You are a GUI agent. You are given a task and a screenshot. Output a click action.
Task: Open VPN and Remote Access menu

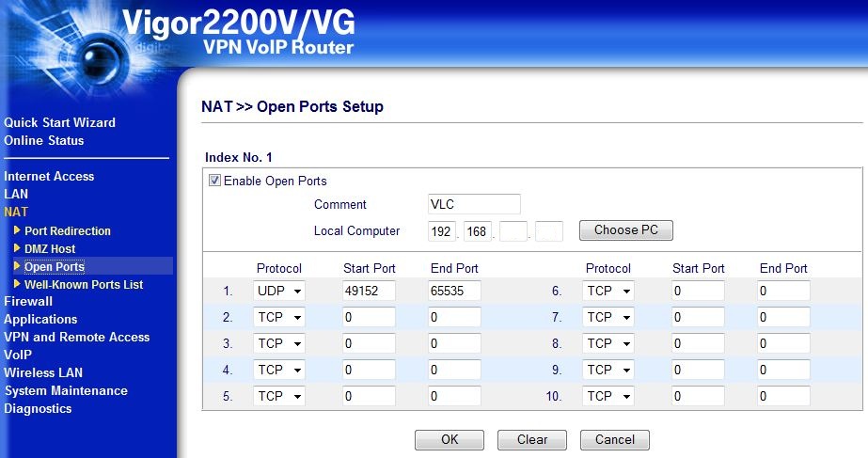(x=76, y=338)
